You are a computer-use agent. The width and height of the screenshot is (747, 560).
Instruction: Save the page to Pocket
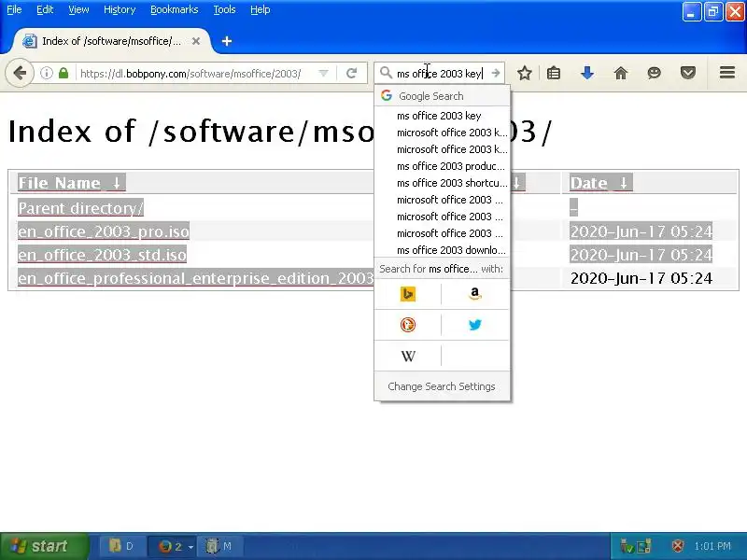[x=688, y=73]
